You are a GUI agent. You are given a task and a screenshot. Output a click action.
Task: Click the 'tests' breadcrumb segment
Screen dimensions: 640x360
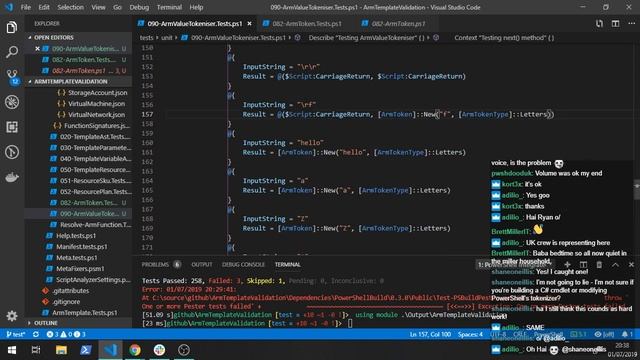point(147,38)
